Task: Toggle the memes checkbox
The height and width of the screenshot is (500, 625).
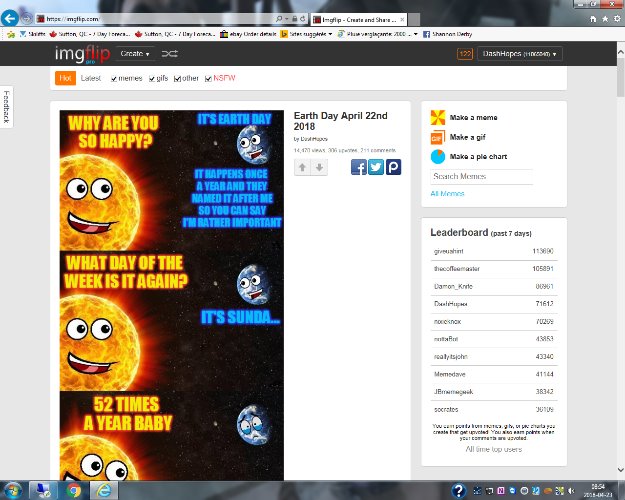Action: point(114,79)
